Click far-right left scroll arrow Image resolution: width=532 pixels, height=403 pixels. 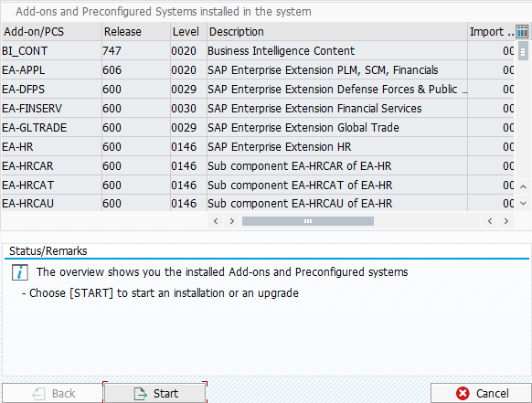(490, 221)
